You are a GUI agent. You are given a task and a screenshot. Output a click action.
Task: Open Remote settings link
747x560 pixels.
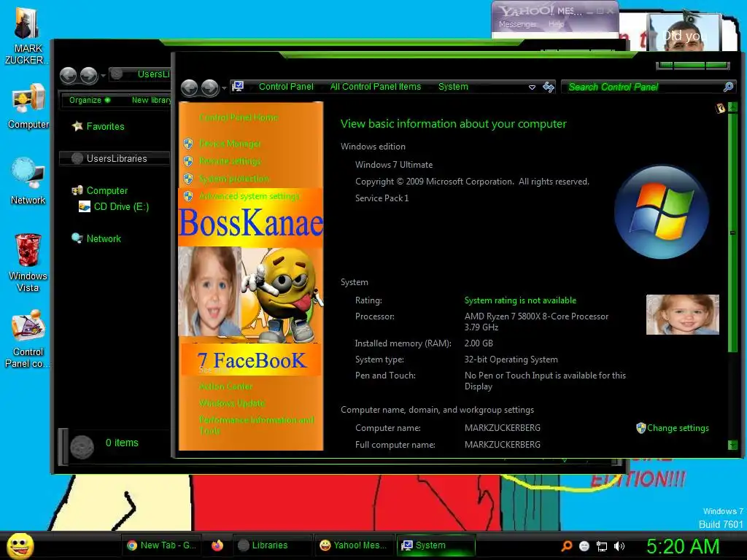pyautogui.click(x=230, y=161)
